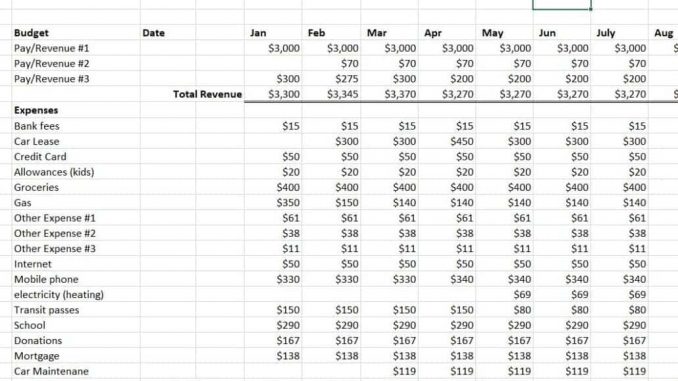
Task: Click the Jan Total Revenue $3,300 cell
Action: click(x=273, y=94)
